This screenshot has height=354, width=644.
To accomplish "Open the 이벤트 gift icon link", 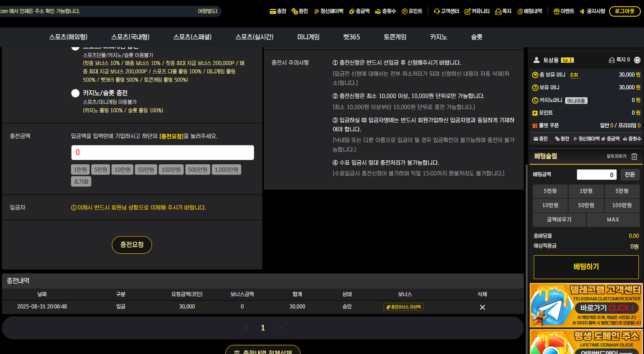I will tap(556, 11).
